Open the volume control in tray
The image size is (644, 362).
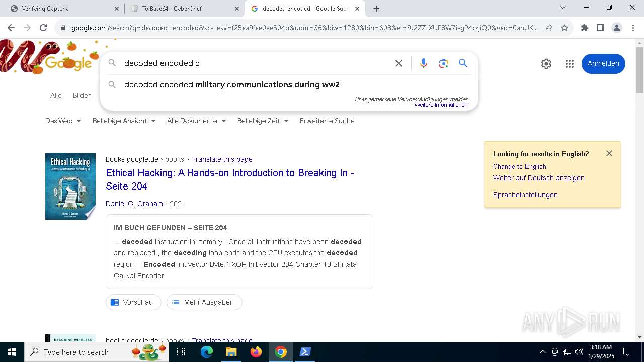click(x=579, y=352)
